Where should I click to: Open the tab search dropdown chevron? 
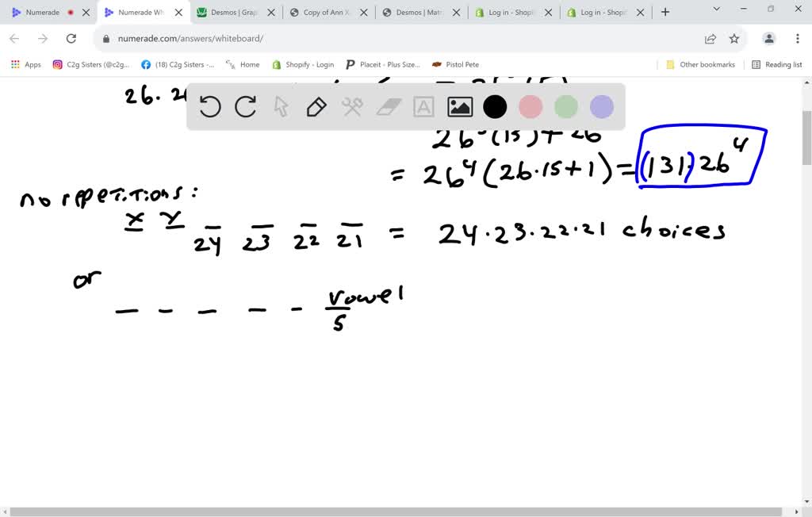(717, 10)
